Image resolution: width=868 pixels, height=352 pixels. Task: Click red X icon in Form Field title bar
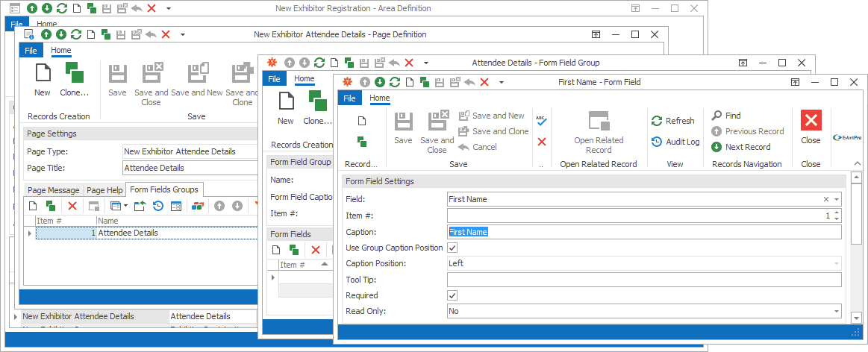click(484, 82)
